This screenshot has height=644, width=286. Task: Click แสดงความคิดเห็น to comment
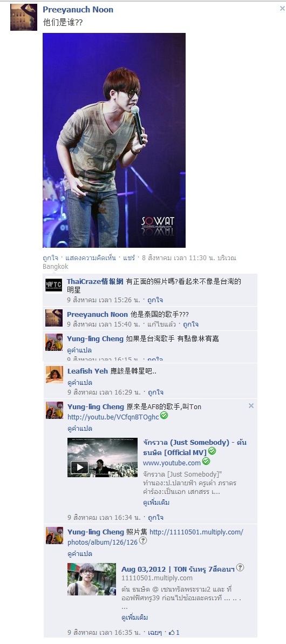click(x=91, y=258)
